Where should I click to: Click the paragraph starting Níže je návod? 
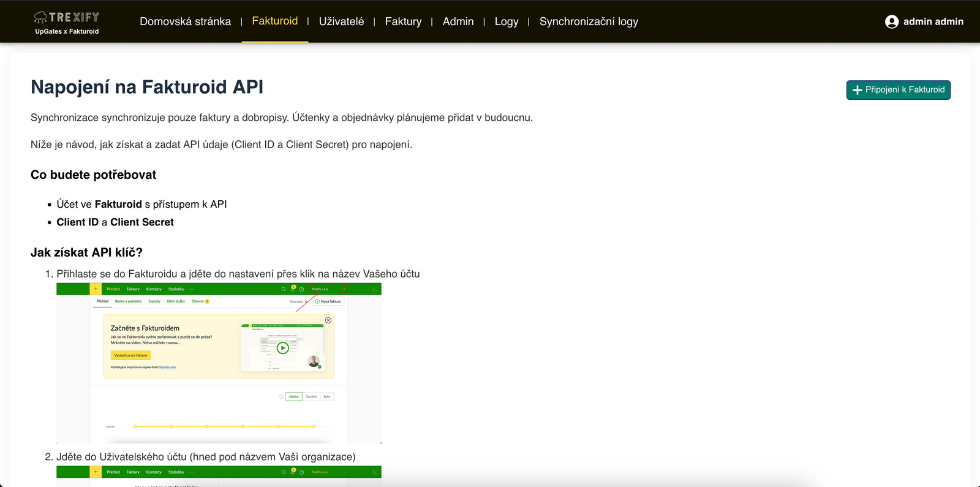221,145
